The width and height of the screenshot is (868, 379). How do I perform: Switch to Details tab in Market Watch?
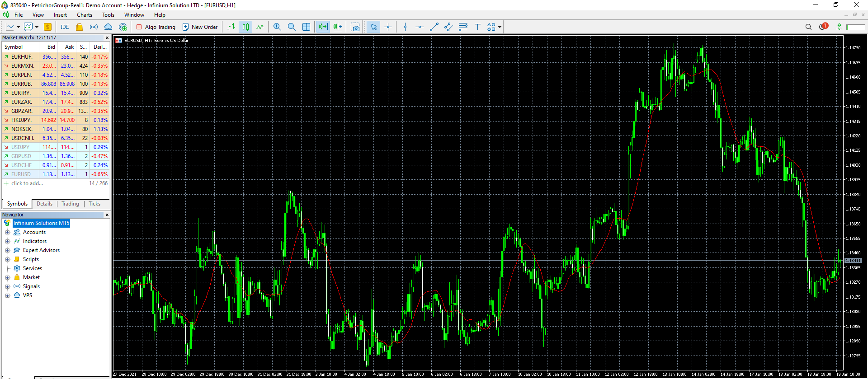pyautogui.click(x=44, y=204)
